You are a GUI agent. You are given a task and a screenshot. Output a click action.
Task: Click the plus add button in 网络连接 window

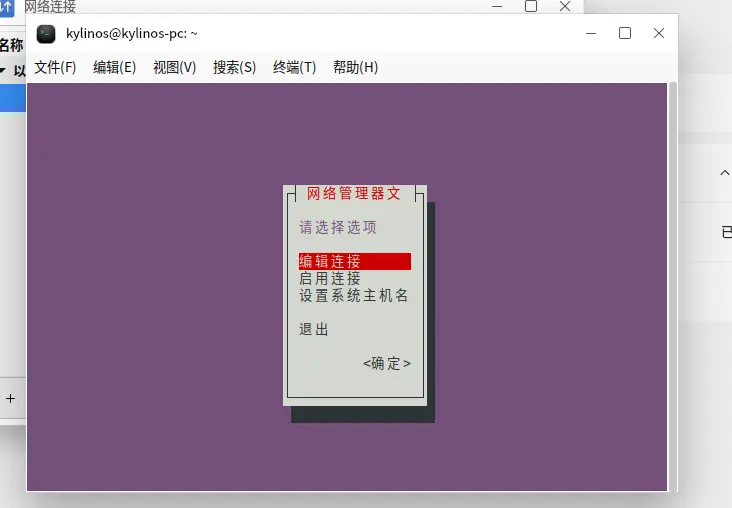click(x=11, y=398)
